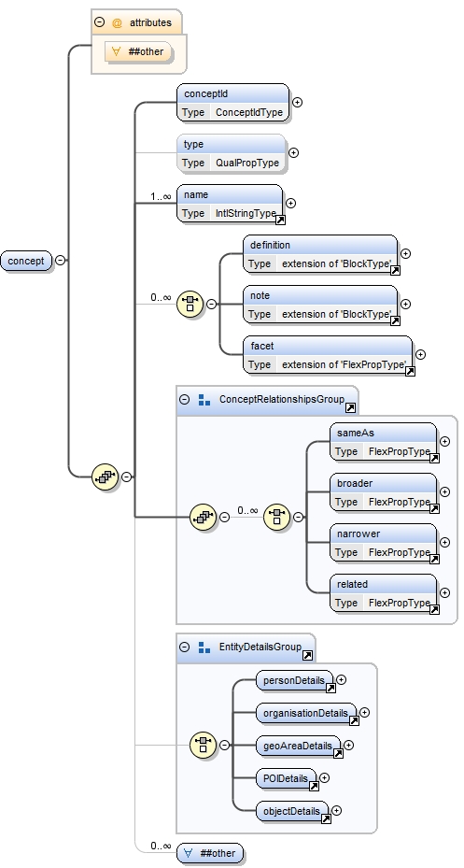464x868 pixels.
Task: Expand the definition element
Action: click(405, 253)
